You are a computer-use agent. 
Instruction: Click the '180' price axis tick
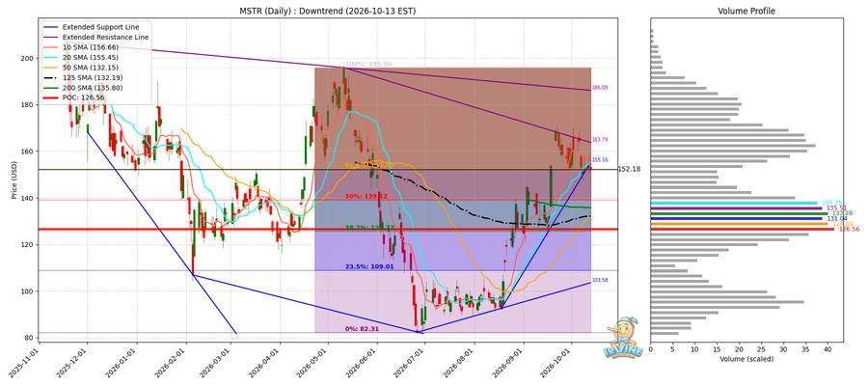(29, 104)
